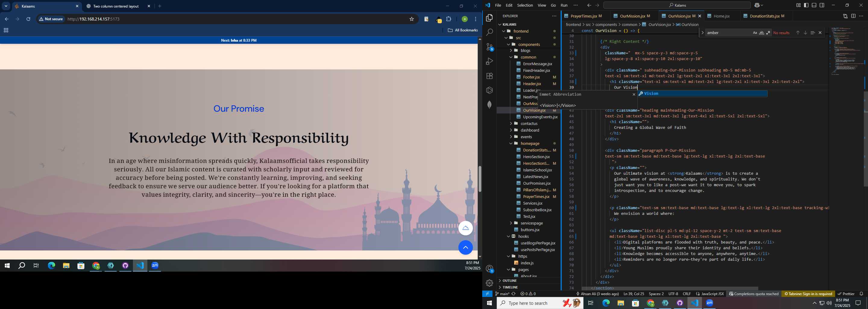Open Chrome three-dot menu

tap(476, 19)
